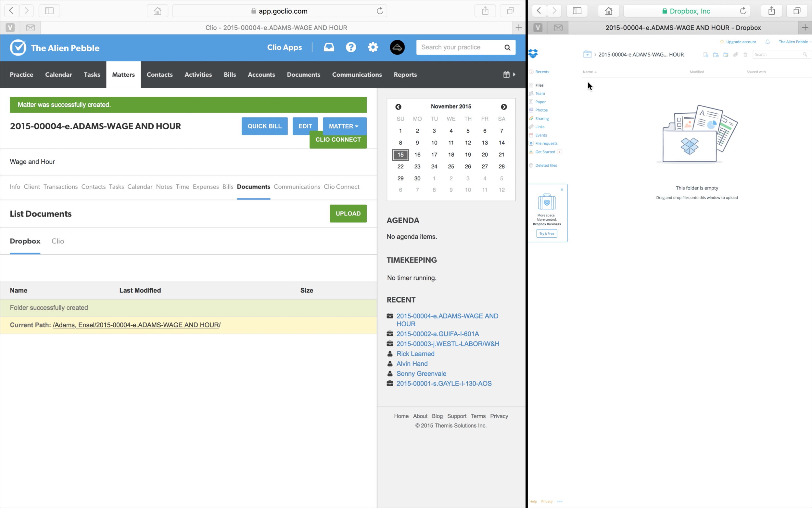812x508 pixels.
Task: Open Clio settings gear icon
Action: [373, 47]
